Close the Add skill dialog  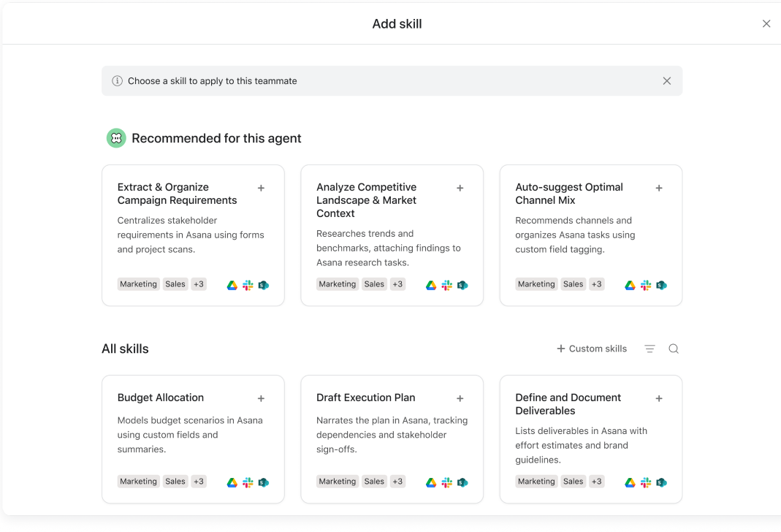click(766, 23)
